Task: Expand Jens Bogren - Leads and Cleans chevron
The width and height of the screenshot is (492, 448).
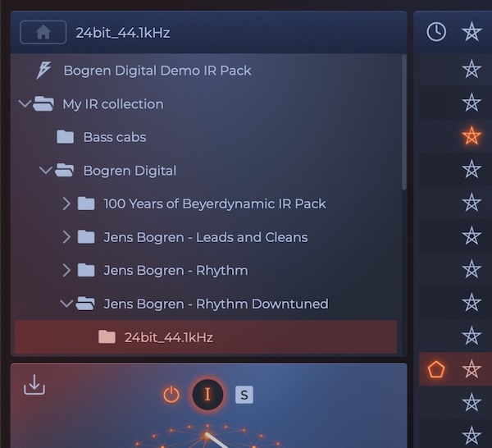Action: coord(66,237)
